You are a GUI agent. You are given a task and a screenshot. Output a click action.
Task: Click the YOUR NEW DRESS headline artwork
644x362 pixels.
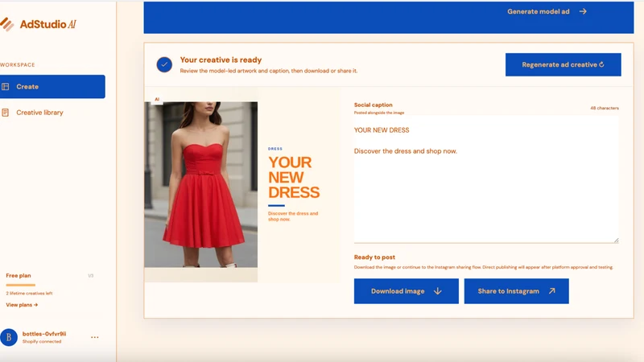pos(294,177)
